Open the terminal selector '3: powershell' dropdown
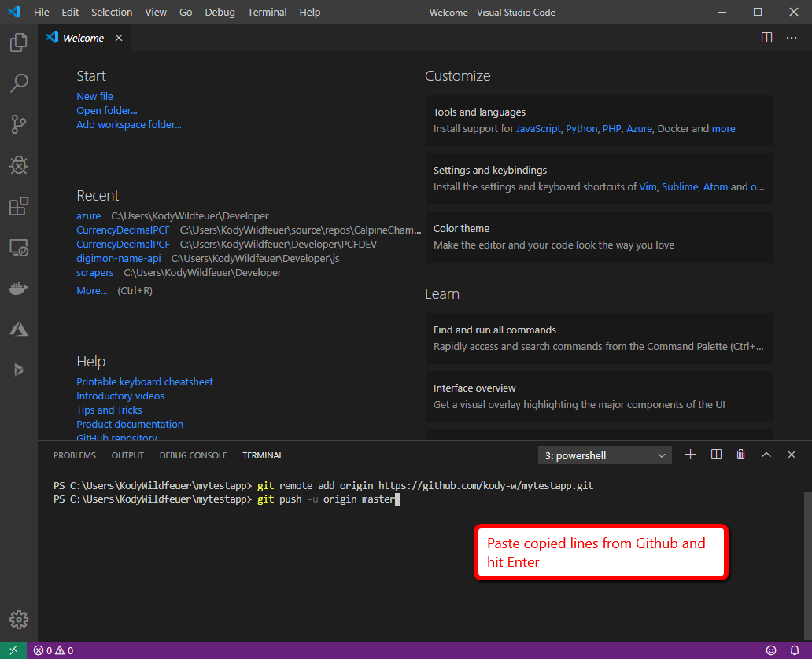Screen dimensions: 812x659 604,455
